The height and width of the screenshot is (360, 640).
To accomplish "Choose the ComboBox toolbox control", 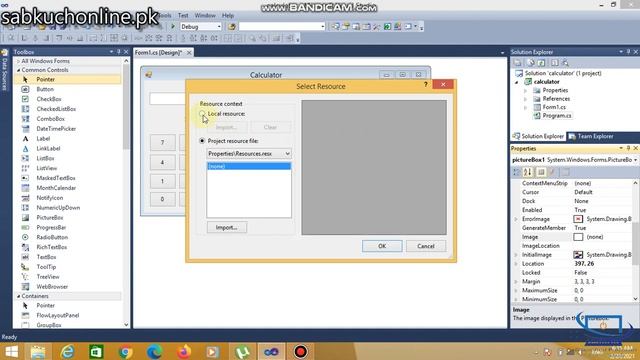I will [x=51, y=119].
